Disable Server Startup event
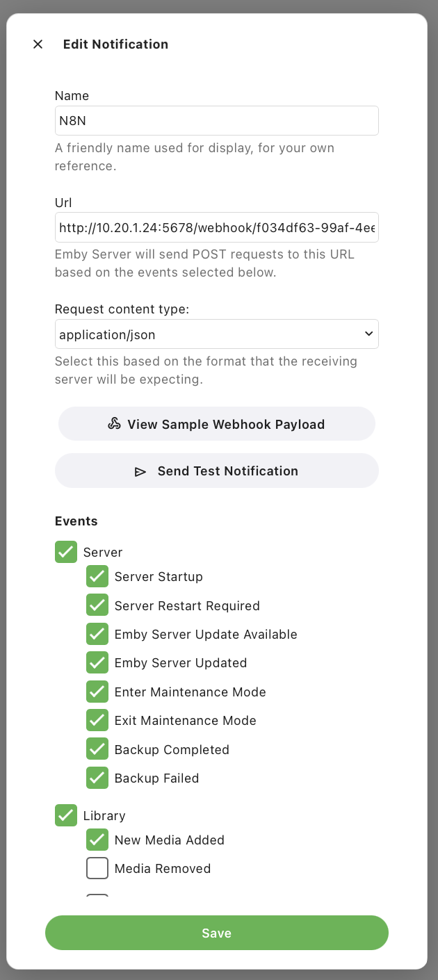438x980 pixels. coord(97,577)
